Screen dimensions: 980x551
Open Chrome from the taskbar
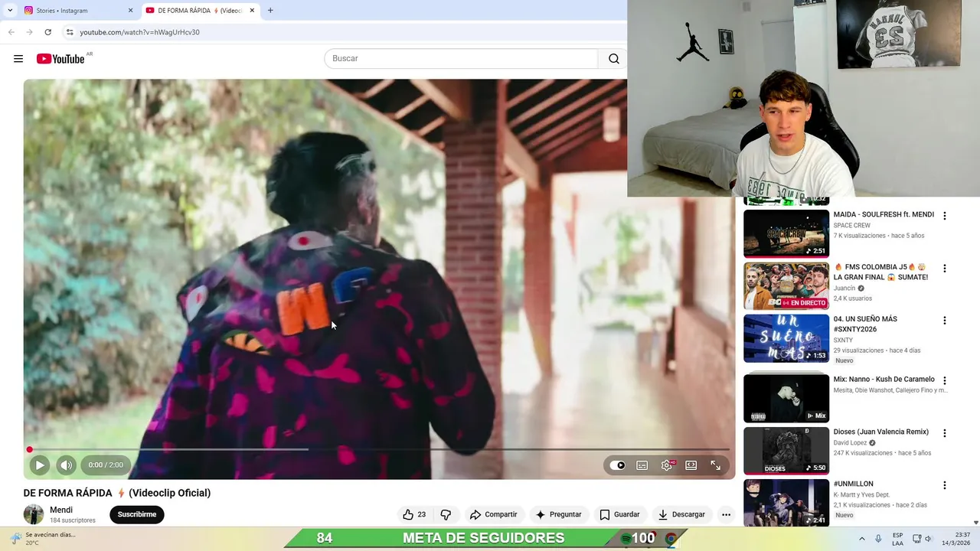coord(671,539)
